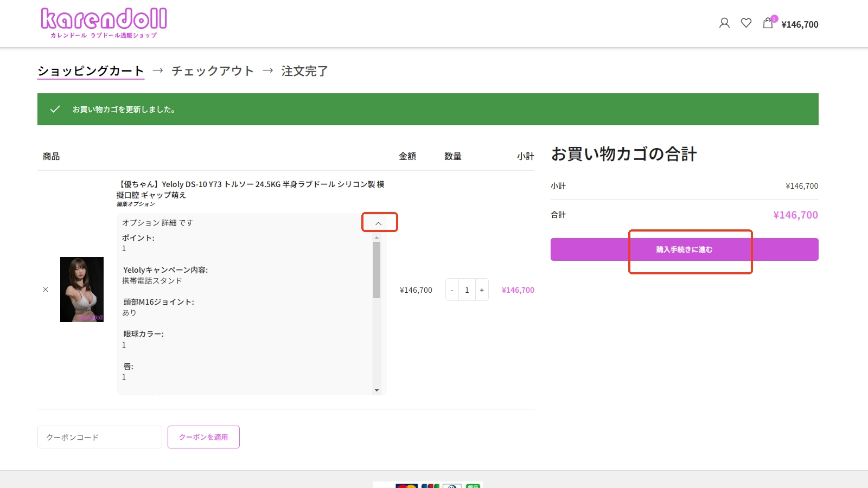
Task: Increase quantity with the plus button
Action: click(482, 290)
